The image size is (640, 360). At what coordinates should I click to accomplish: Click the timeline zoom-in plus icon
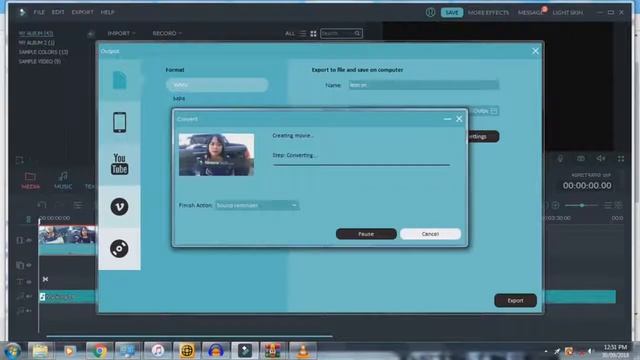tap(556, 205)
